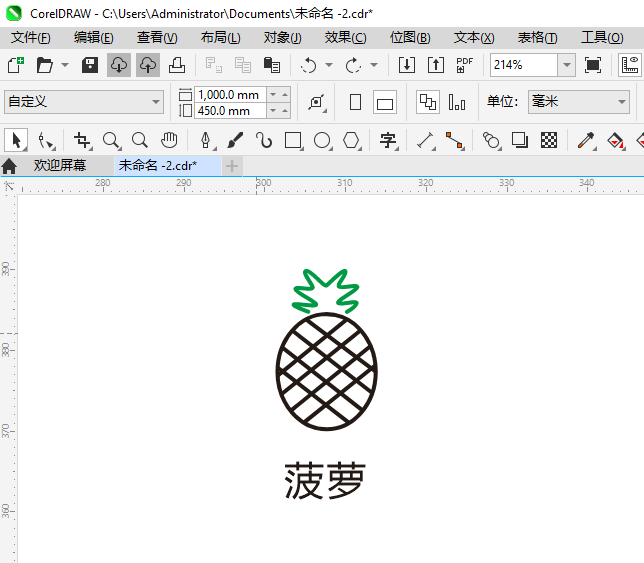Select the 菠萝 text on canvas
This screenshot has width=644, height=563.
click(x=325, y=480)
